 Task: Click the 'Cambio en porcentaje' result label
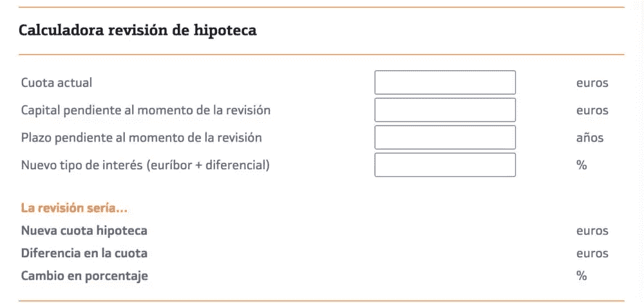84,276
